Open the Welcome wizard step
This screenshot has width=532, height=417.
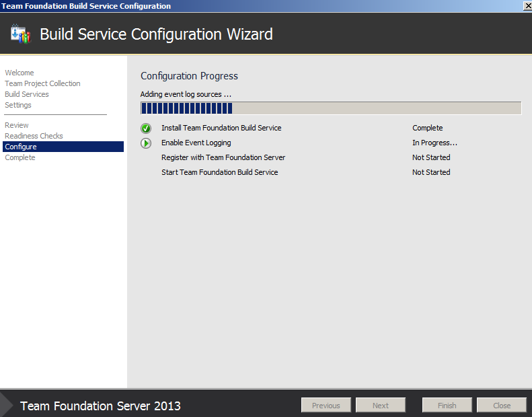[x=20, y=73]
